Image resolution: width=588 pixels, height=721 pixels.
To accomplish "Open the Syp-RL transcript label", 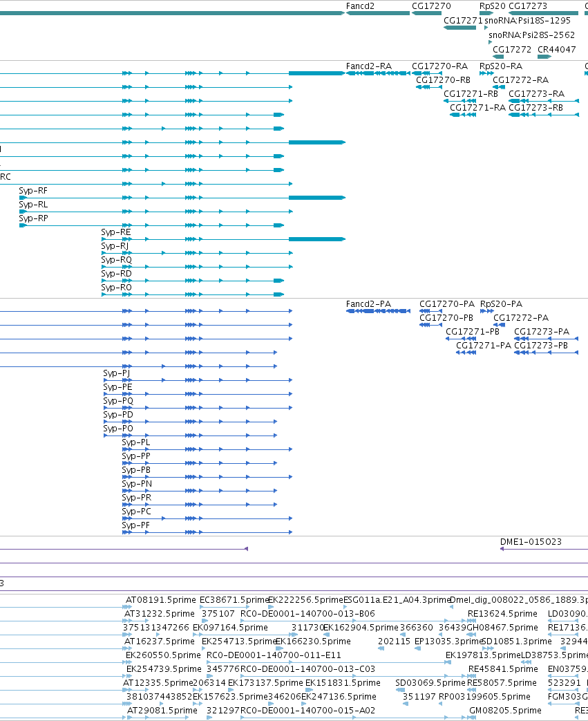I will tap(33, 205).
